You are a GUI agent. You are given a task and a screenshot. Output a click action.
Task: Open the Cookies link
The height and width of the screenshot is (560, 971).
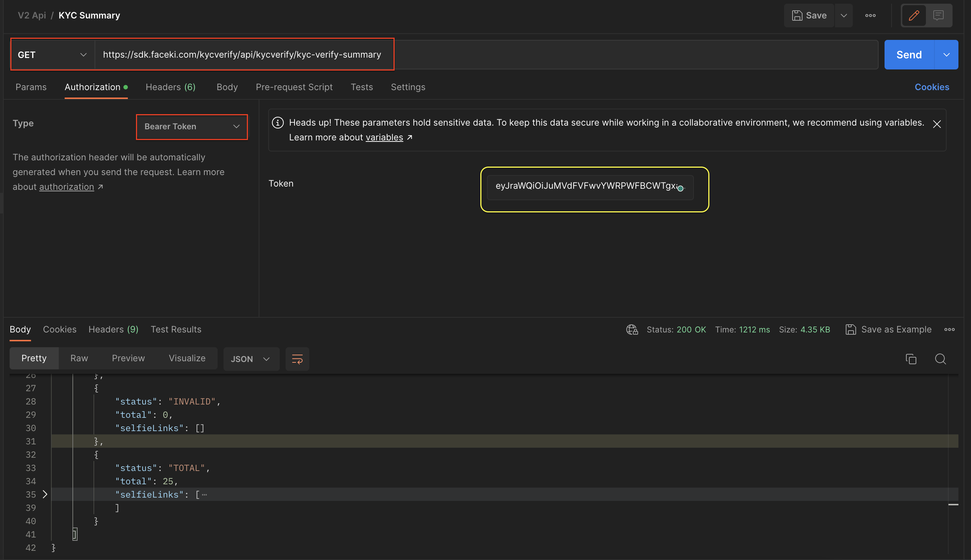click(x=931, y=87)
